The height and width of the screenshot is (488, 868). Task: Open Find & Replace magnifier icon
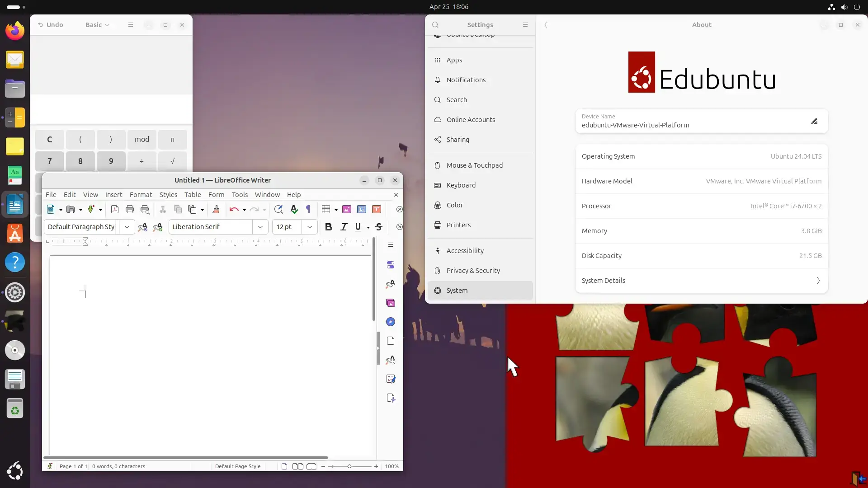click(278, 209)
